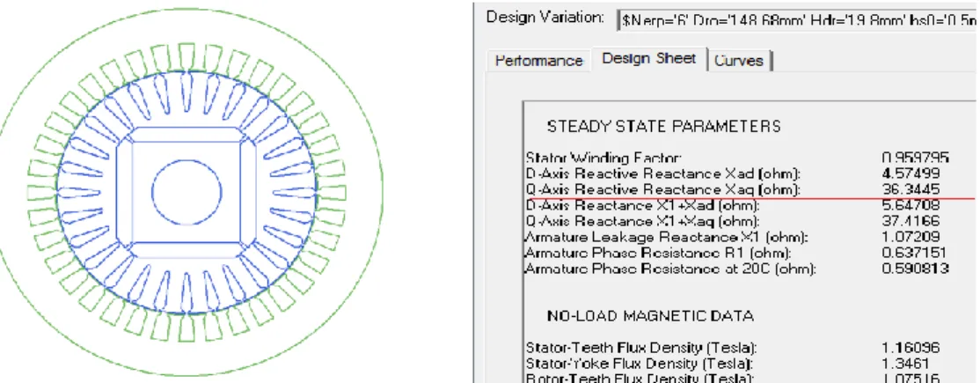Image resolution: width=980 pixels, height=383 pixels.
Task: Select the Design Sheet tab
Action: [x=648, y=59]
